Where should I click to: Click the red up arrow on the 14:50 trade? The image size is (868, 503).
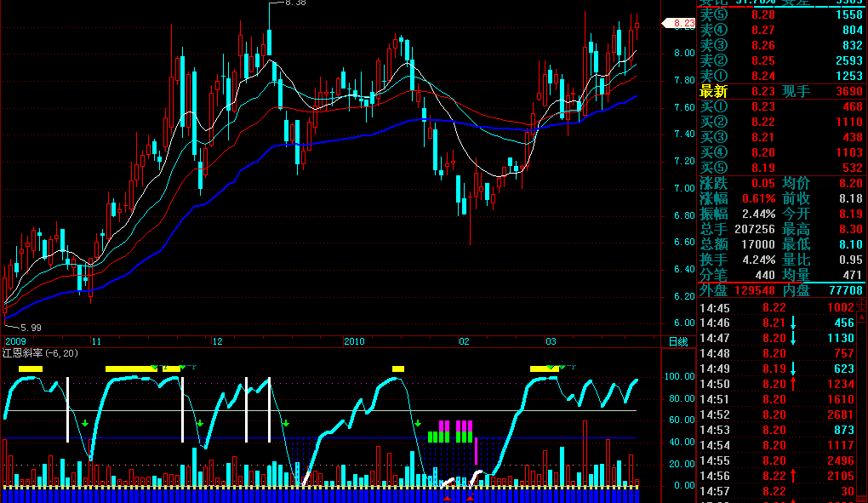coord(793,384)
